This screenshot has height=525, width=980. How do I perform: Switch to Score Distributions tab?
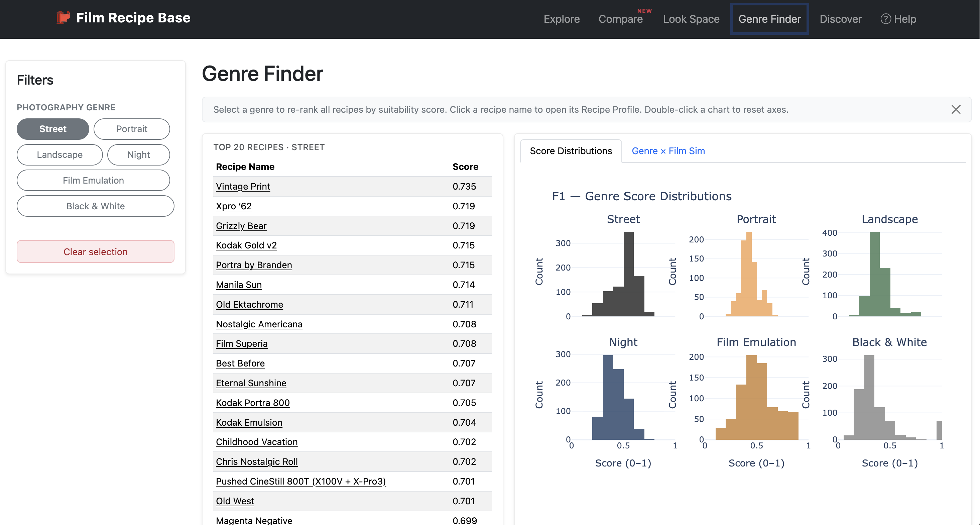click(571, 151)
